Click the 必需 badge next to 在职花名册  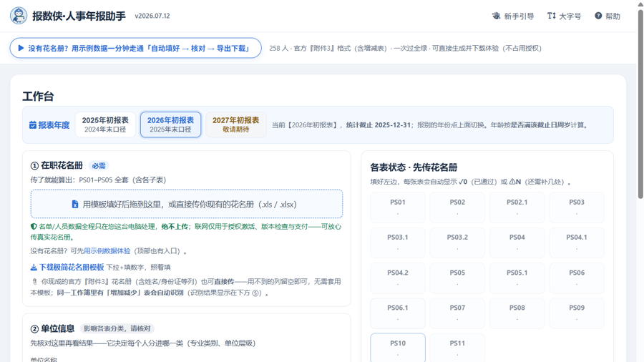tap(99, 166)
